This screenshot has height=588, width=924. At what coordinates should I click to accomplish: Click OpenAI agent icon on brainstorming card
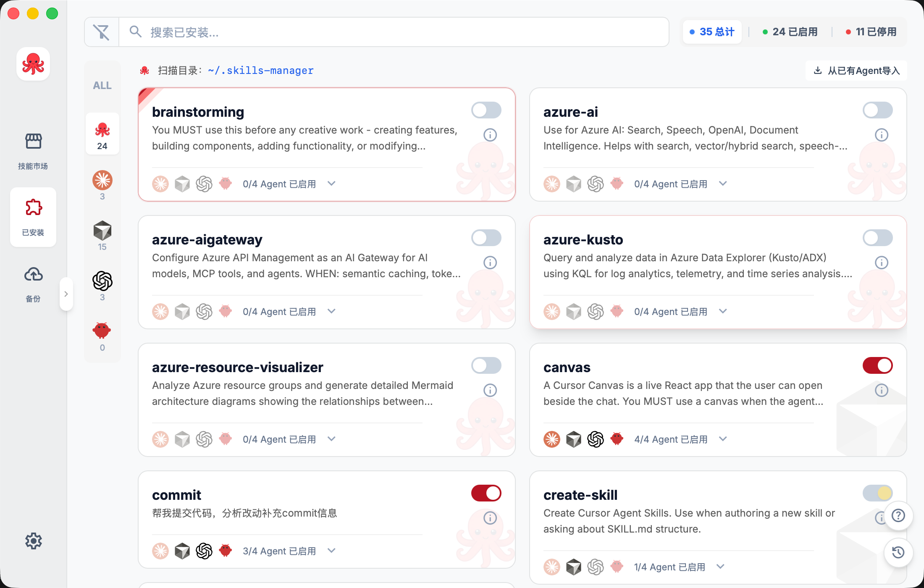coord(204,184)
